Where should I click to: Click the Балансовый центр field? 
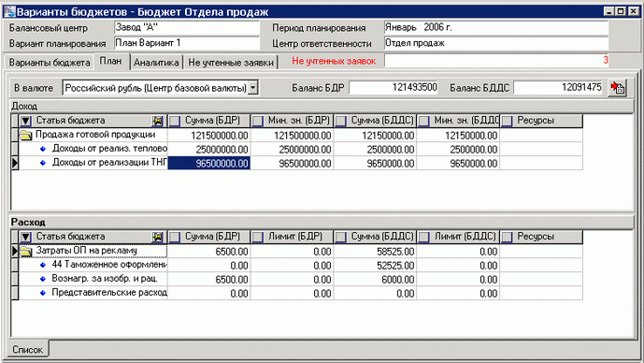(187, 27)
